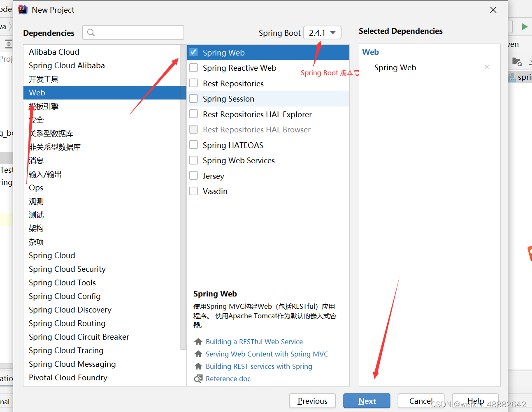Click folder icon in background Maven toolbar
The width and height of the screenshot is (532, 412).
coord(517,62)
